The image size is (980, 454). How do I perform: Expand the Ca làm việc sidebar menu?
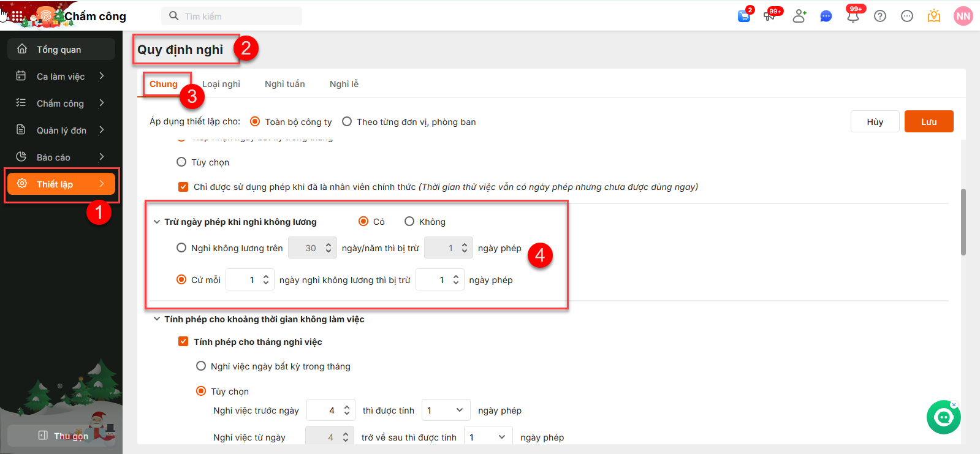coord(61,77)
